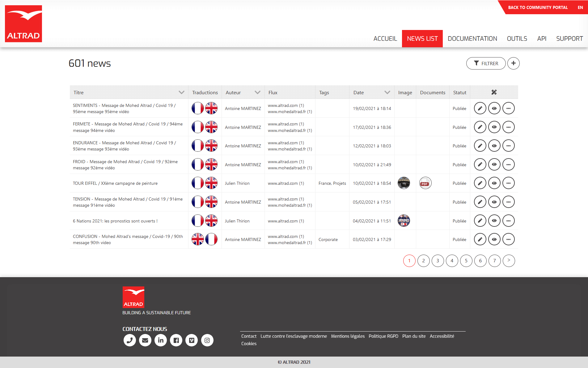Open the footer phone contact icon
The image size is (588, 368).
(130, 340)
